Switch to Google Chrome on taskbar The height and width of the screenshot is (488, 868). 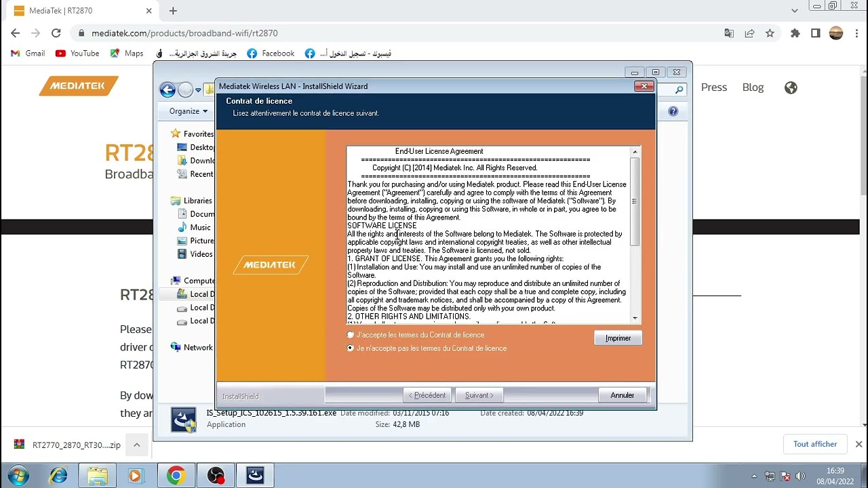tap(176, 476)
